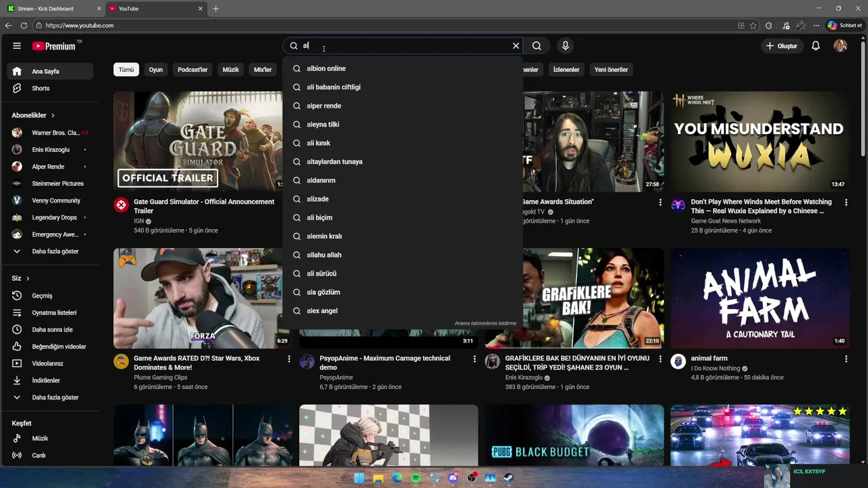Choose suggestion ali babanin ciftligi
The image size is (868, 488).
403,87
